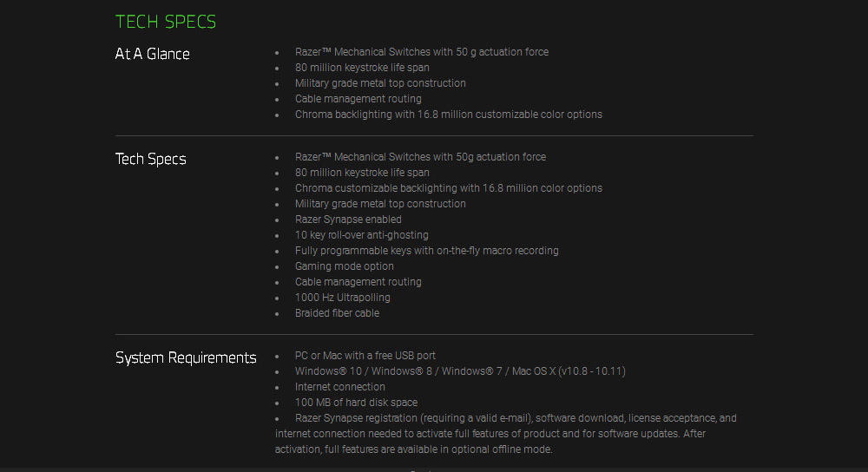The image size is (868, 472).
Task: Click the Chroma backlighting 16.8 million customizable line
Action: click(448, 115)
